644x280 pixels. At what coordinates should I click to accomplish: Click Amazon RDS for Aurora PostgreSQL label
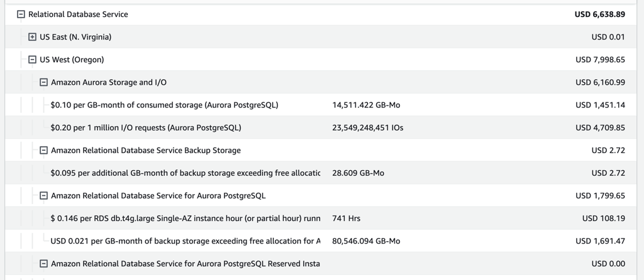pyautogui.click(x=158, y=196)
